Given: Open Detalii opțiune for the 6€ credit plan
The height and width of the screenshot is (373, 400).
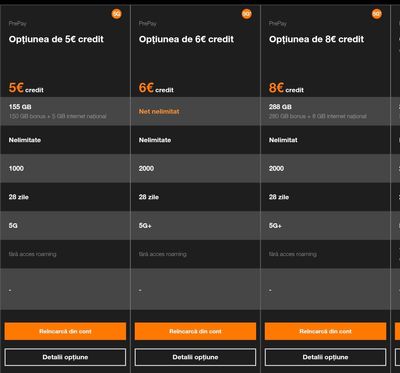Looking at the screenshot, I should (x=195, y=357).
